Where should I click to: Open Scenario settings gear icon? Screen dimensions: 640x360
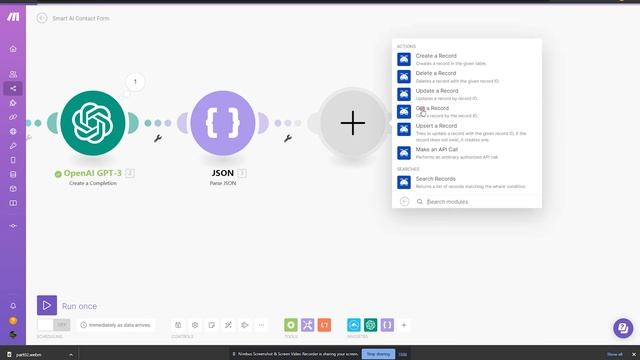tap(195, 325)
